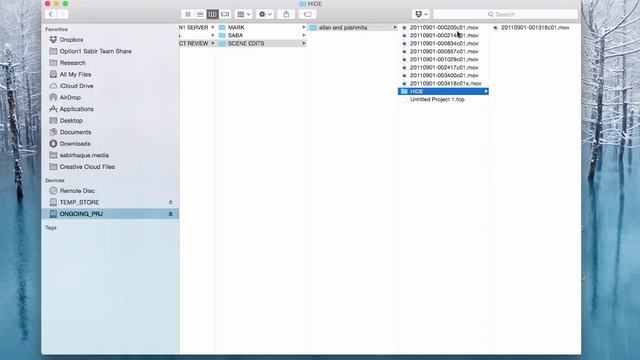Open Dropbox in the sidebar
The width and height of the screenshot is (640, 360).
tap(71, 40)
